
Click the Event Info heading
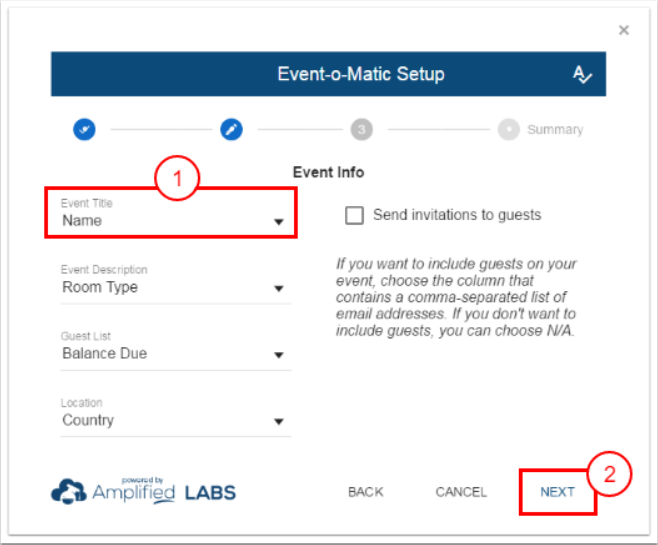(328, 172)
